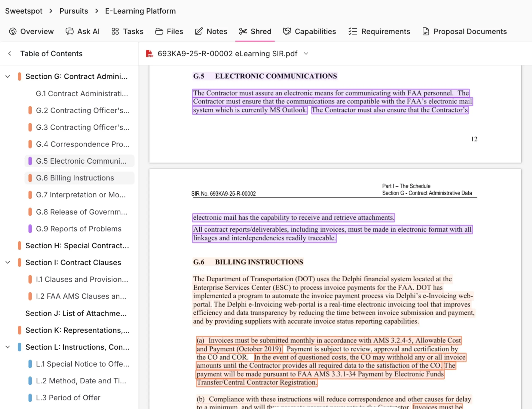Collapse the Table of Contents back arrow
The image size is (532, 409).
point(10,53)
